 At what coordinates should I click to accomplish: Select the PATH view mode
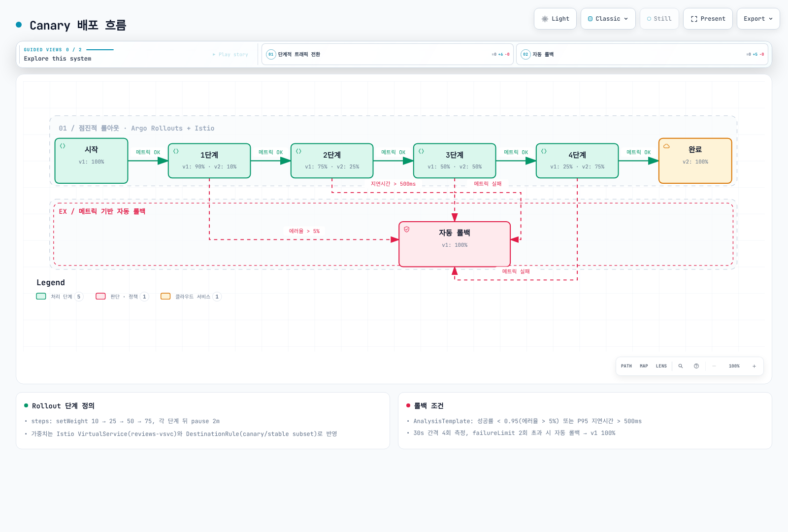626,366
